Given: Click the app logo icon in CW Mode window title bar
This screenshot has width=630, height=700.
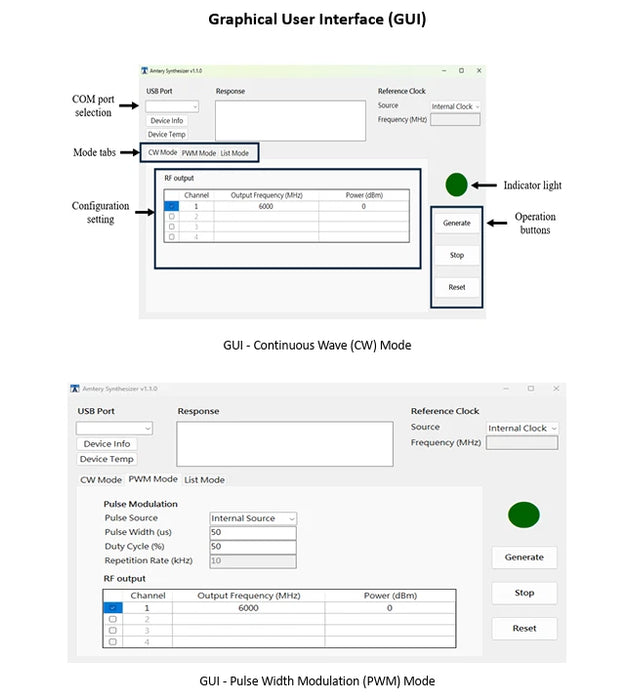Looking at the screenshot, I should [x=144, y=71].
